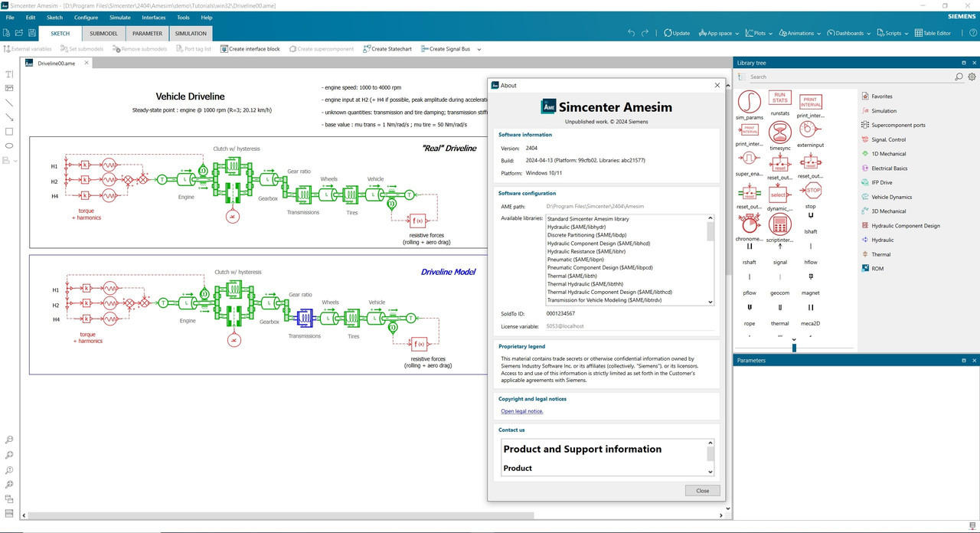This screenshot has height=533, width=980.
Task: Click the library Search field
Action: click(850, 77)
